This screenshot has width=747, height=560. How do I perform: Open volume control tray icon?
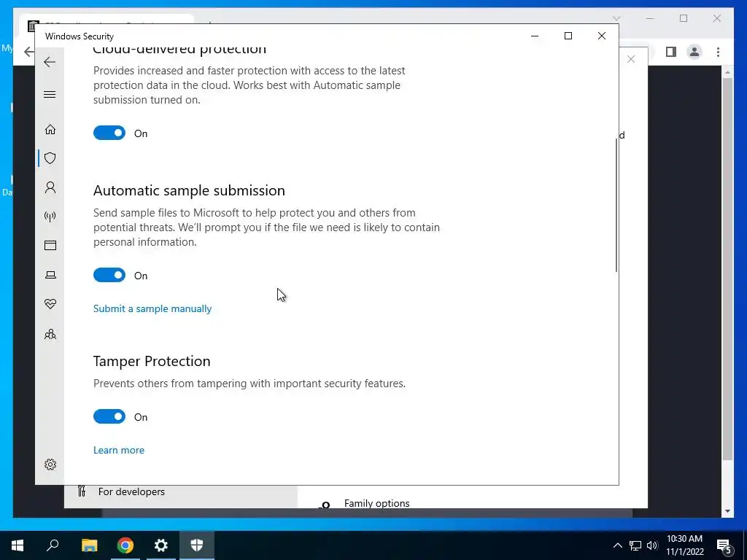(x=652, y=545)
